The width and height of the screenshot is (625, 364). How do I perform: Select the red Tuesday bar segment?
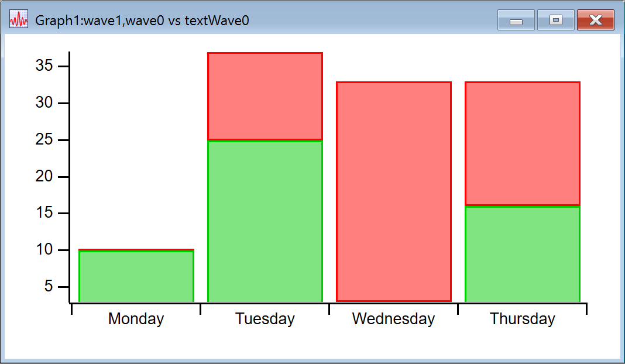tap(265, 97)
